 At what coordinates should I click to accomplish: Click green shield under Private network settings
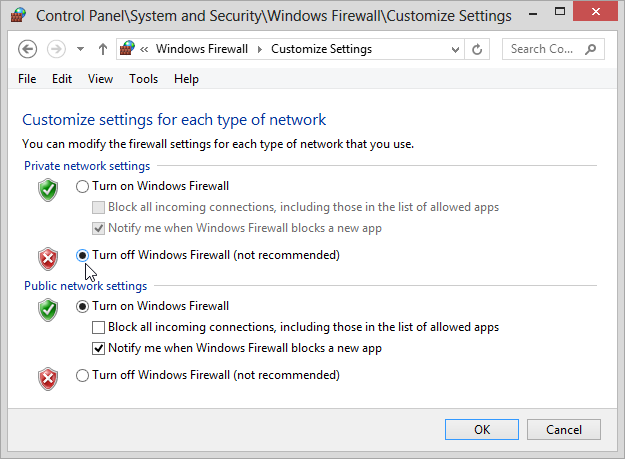click(48, 190)
